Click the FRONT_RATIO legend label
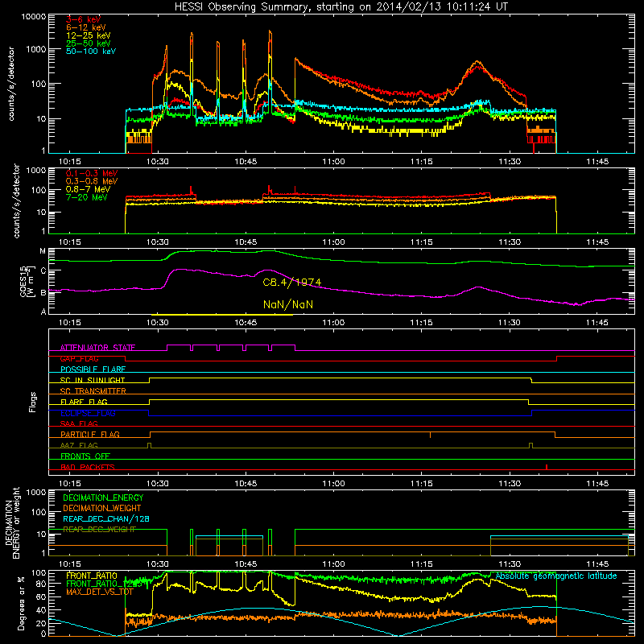The height and width of the screenshot is (644, 644). click(92, 576)
